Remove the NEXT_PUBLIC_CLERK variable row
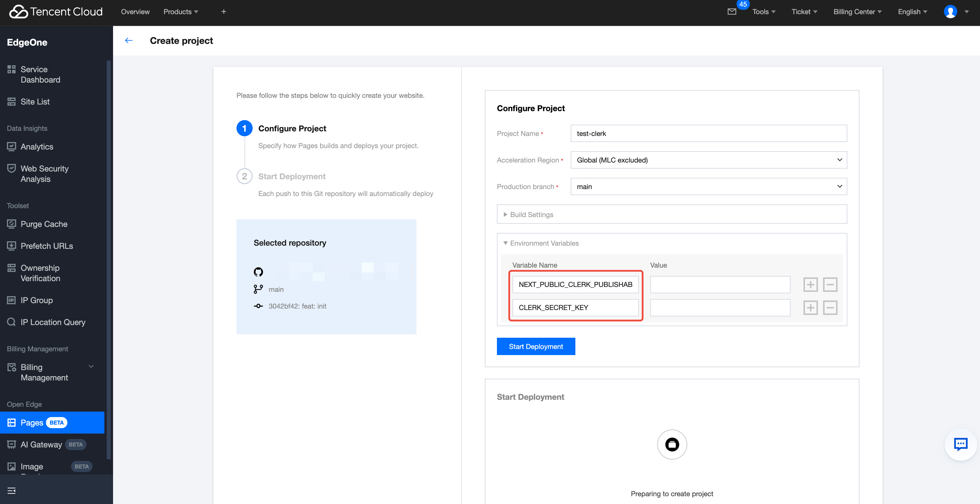 click(x=830, y=284)
